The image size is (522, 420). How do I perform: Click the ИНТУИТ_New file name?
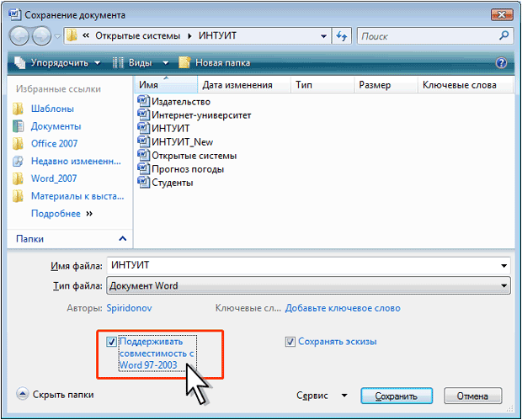(183, 142)
